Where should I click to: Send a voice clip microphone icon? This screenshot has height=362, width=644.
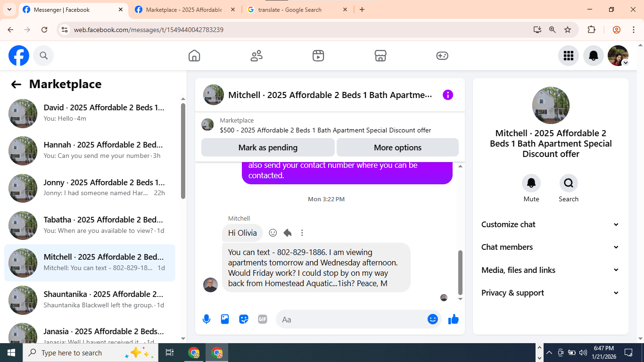pos(206,319)
